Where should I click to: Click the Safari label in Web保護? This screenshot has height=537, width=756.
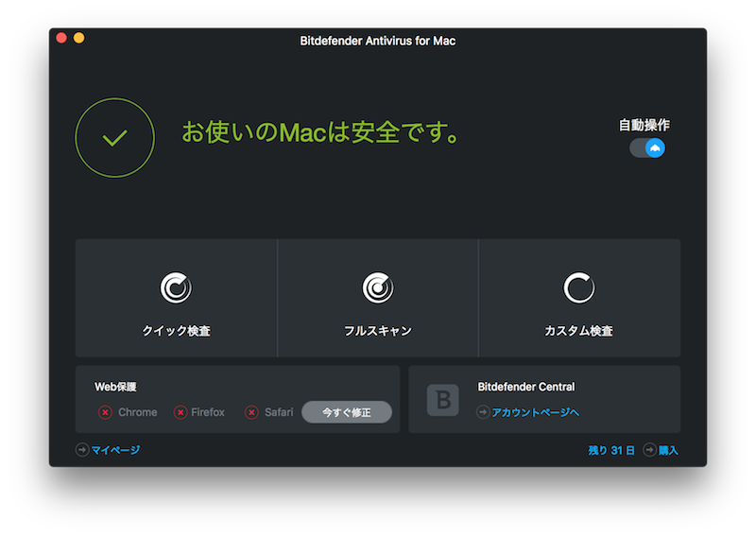279,412
